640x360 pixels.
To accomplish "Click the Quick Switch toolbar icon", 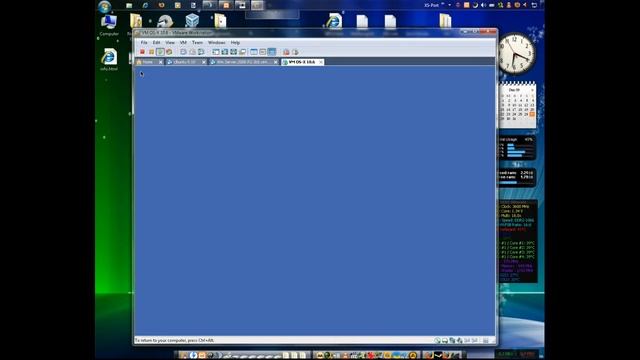I will [x=224, y=52].
